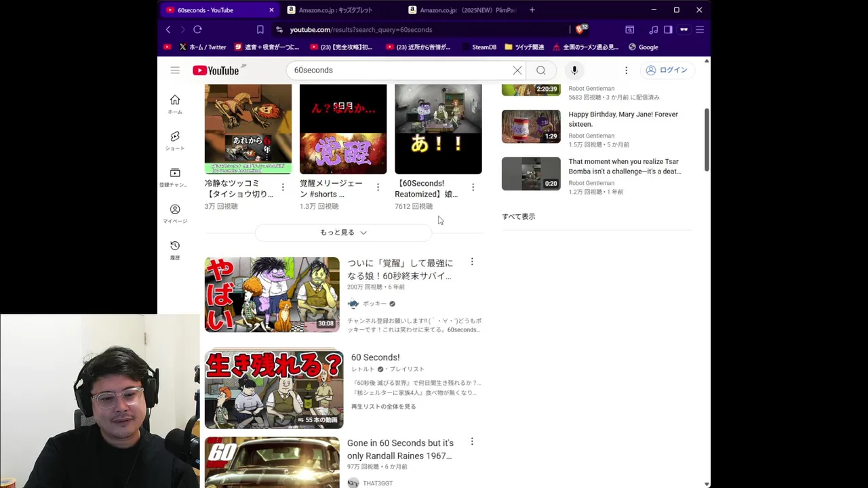Image resolution: width=868 pixels, height=488 pixels.
Task: Open menu for Gone in 60 Seconds video
Action: [x=472, y=441]
